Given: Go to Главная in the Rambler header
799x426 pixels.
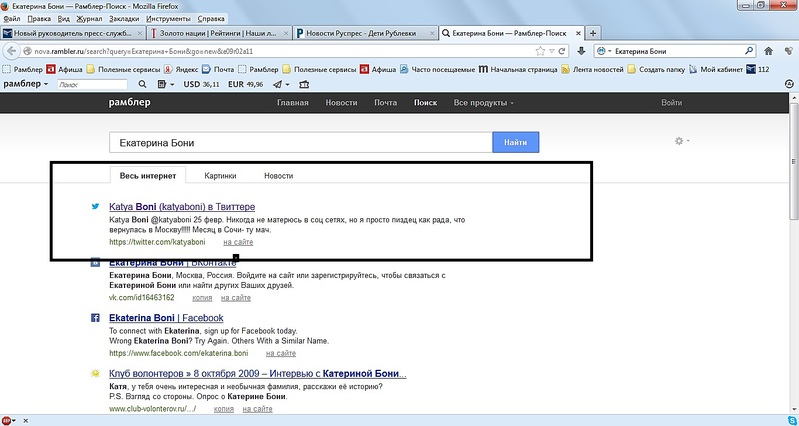Looking at the screenshot, I should (292, 102).
